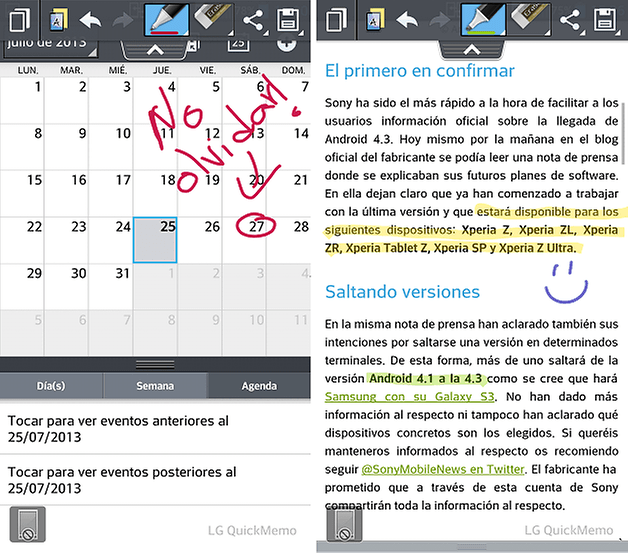Switch to Agenda tab
Image resolution: width=628 pixels, height=553 pixels.
259,386
